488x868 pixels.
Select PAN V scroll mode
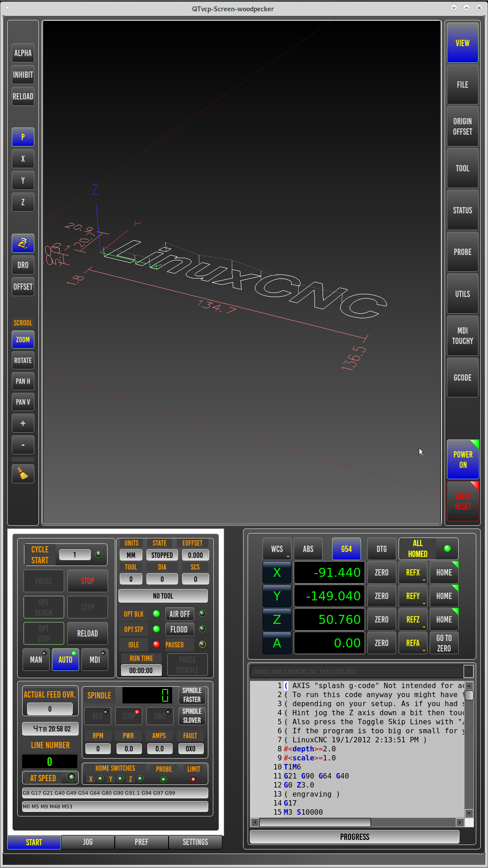23,402
